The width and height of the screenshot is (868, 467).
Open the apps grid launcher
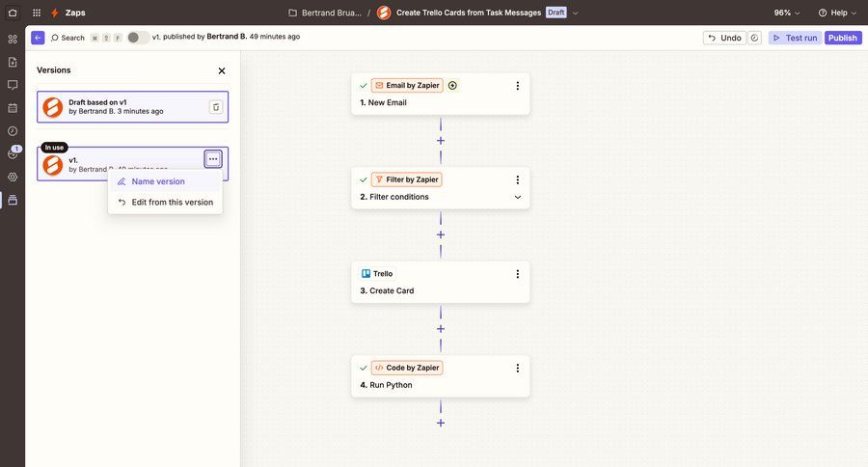[37, 13]
